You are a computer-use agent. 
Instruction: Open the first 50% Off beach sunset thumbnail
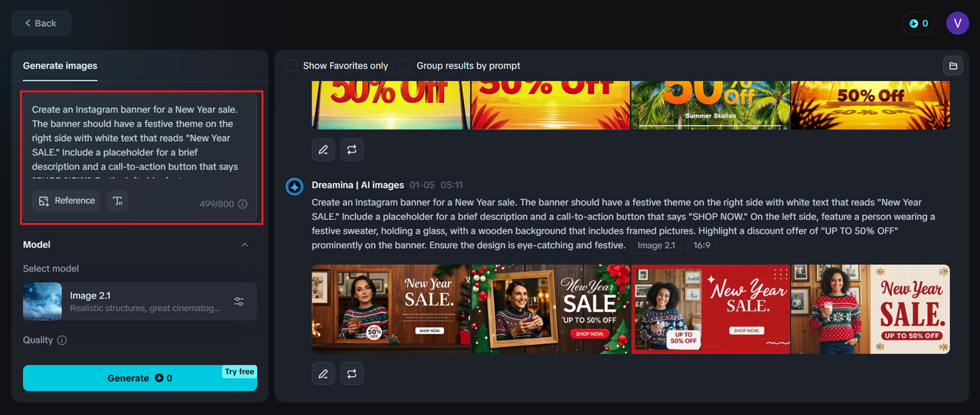[391, 105]
